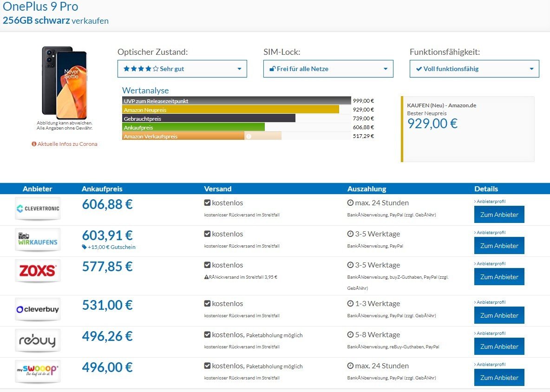
Task: Open the Amazon.de Bester Neupreis 929,00 € box
Action: pyautogui.click(x=468, y=129)
